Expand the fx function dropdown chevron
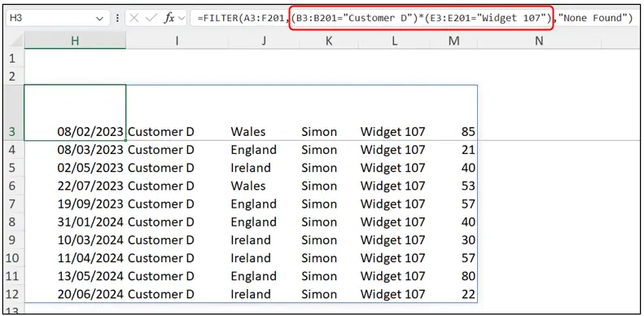Viewport: 644px width, 316px height. (182, 19)
